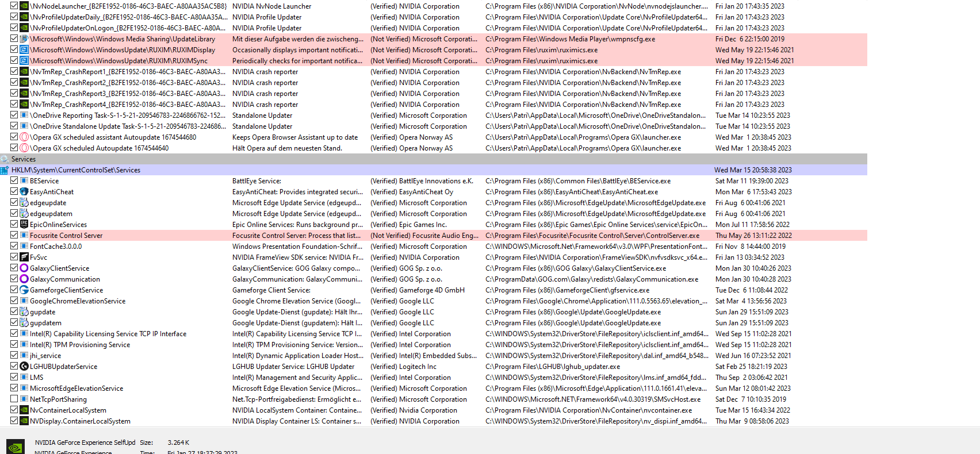Click ControlServer.exe image path cell
Viewport: 980px width, 454px height.
[x=592, y=236]
